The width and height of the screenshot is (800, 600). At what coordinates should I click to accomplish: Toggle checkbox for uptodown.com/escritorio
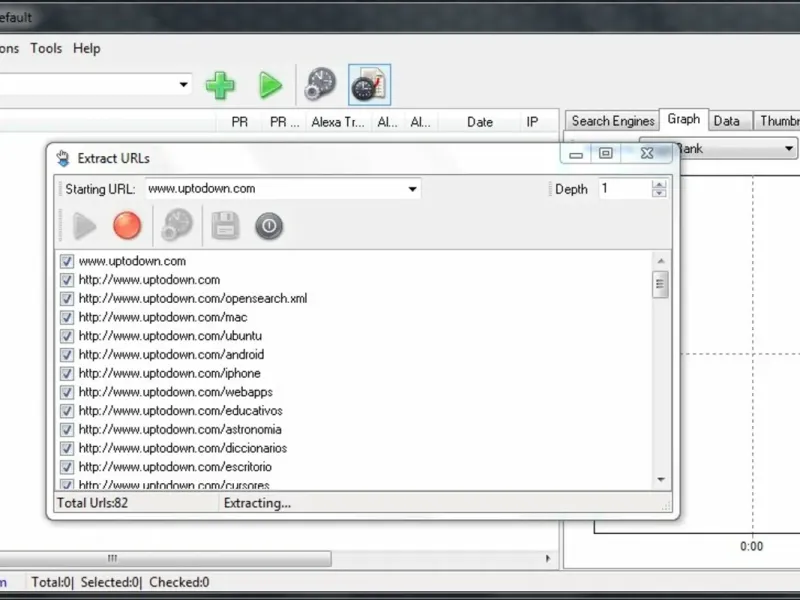pos(66,467)
